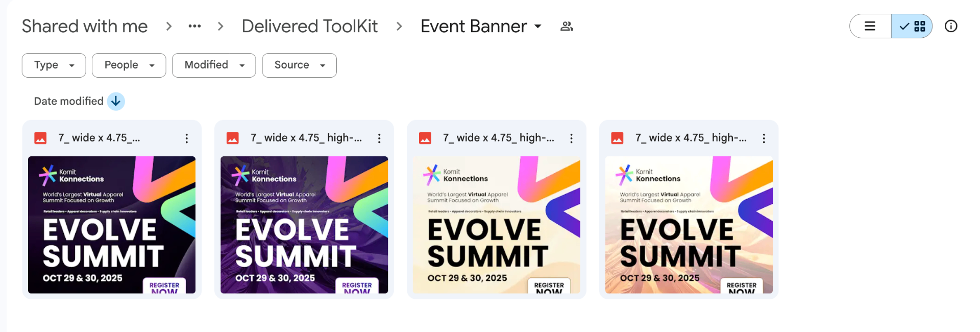Screen dimensions: 980x332
Task: Click the shared folder people icon
Action: pyautogui.click(x=567, y=26)
